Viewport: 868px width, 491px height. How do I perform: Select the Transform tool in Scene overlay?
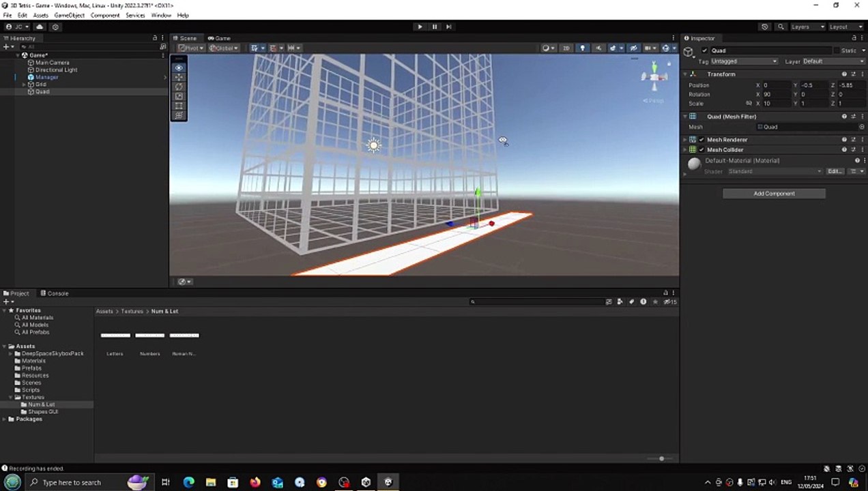(179, 115)
